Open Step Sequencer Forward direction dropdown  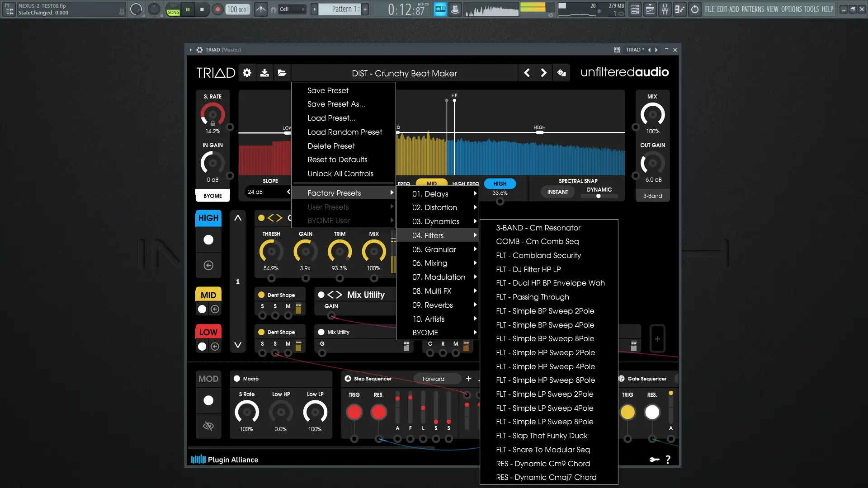[x=434, y=379]
